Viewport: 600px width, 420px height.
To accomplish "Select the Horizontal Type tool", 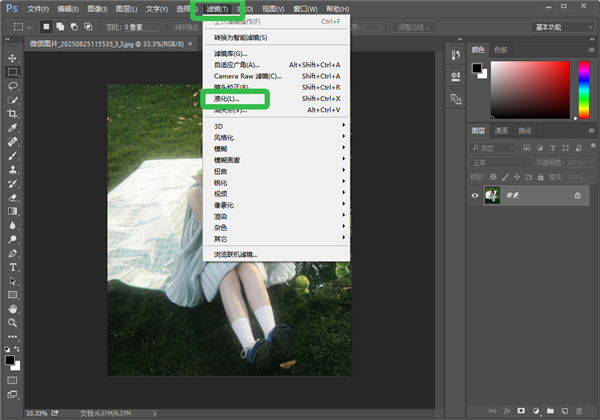I will click(13, 267).
